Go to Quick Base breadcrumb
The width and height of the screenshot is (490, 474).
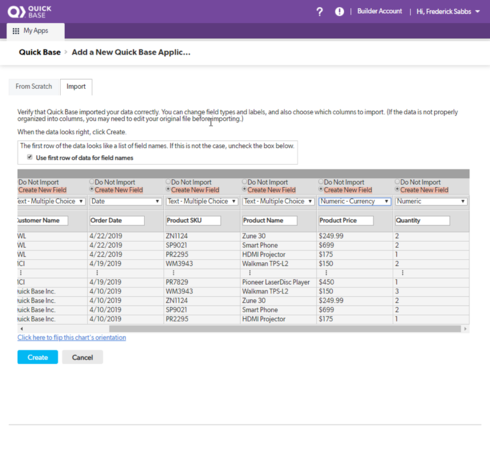(x=40, y=52)
